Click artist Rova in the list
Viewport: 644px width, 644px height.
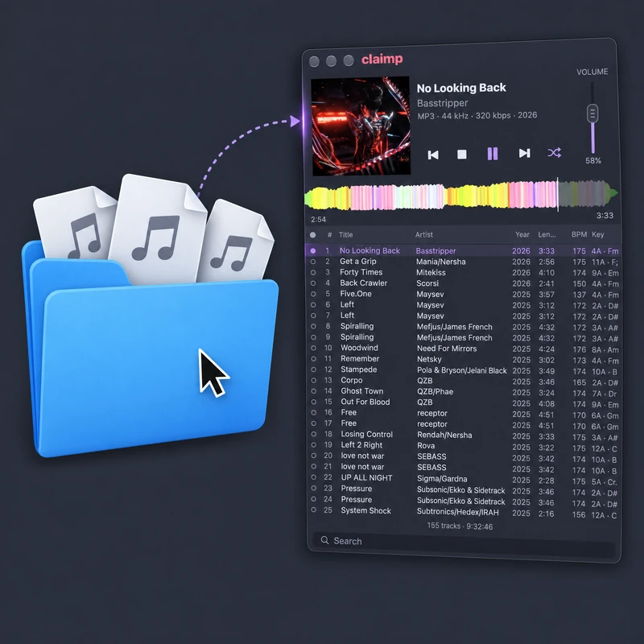click(x=426, y=446)
